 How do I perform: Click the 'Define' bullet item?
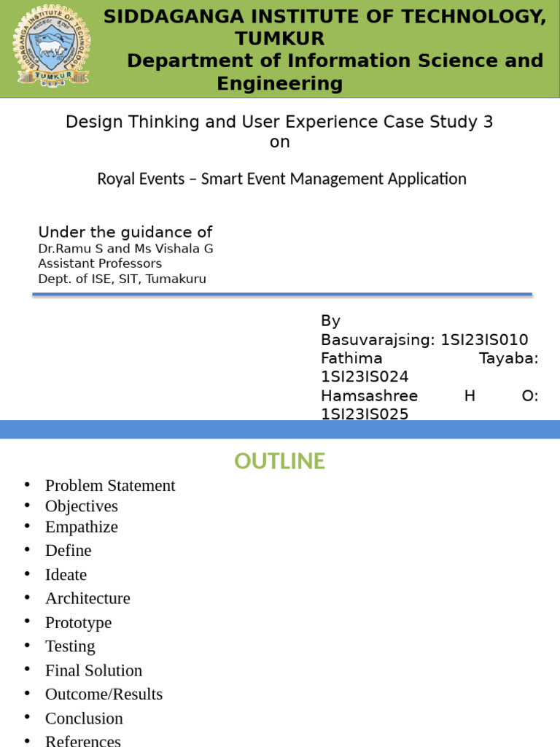[x=69, y=550]
